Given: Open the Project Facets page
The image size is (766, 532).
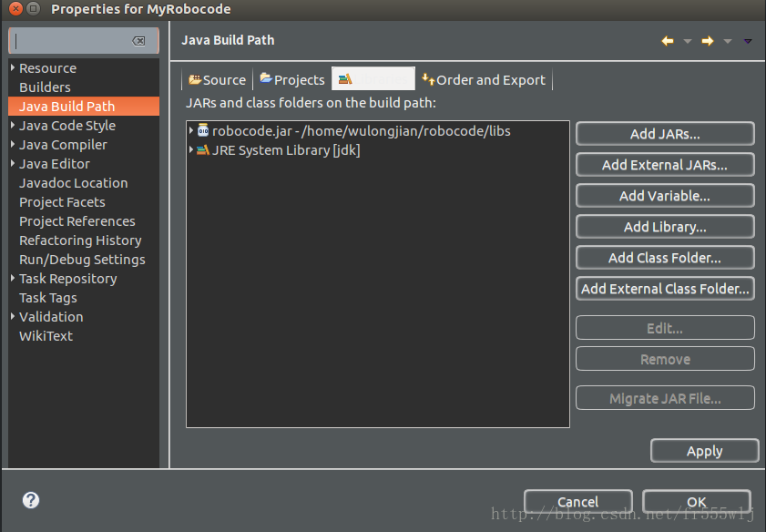Looking at the screenshot, I should pos(62,201).
